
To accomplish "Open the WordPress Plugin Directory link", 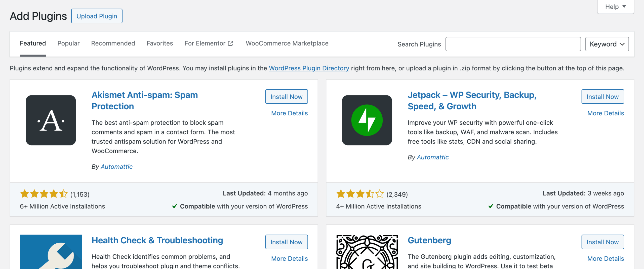I will click(x=309, y=68).
